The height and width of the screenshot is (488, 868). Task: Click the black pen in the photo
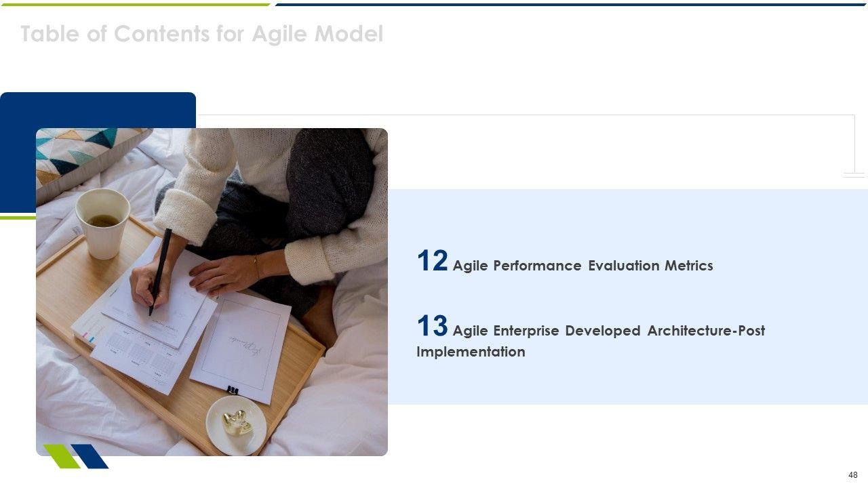(x=160, y=271)
